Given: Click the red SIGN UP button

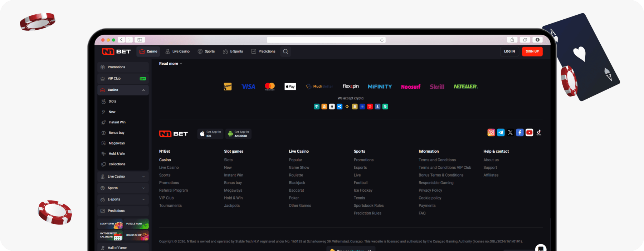Looking at the screenshot, I should (x=532, y=51).
